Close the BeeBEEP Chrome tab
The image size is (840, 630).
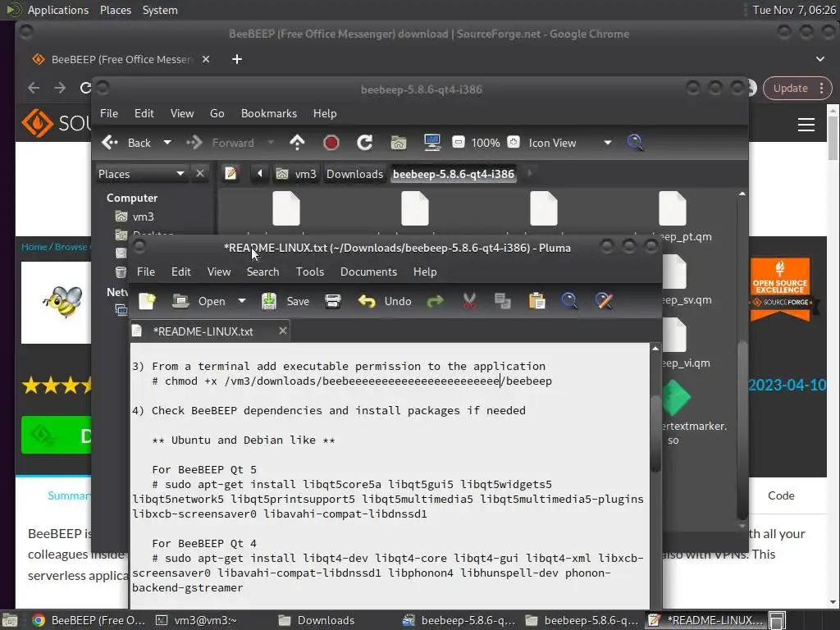(x=206, y=59)
